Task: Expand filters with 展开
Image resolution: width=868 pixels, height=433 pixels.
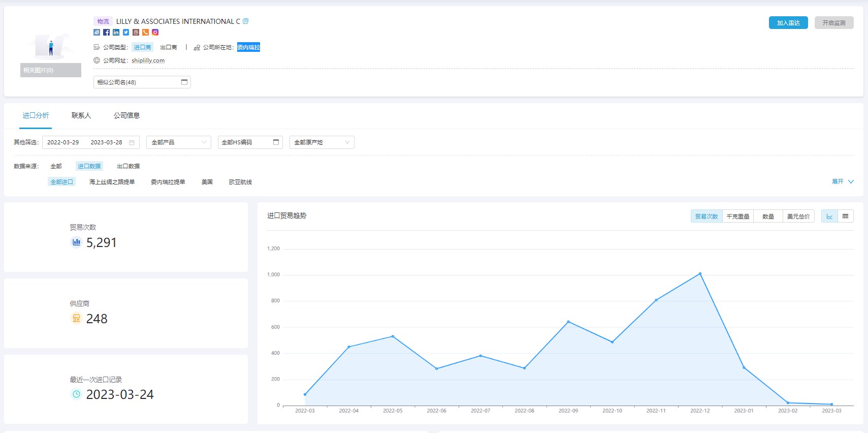Action: 843,181
